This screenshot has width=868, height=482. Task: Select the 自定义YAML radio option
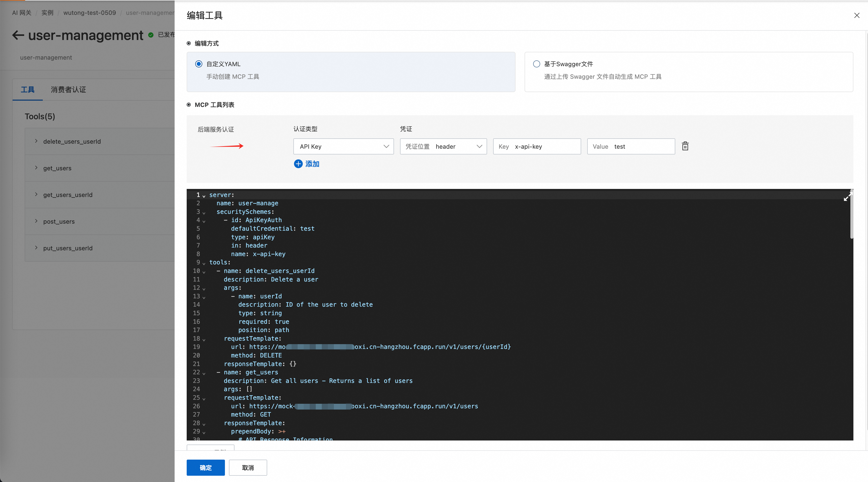(x=199, y=64)
